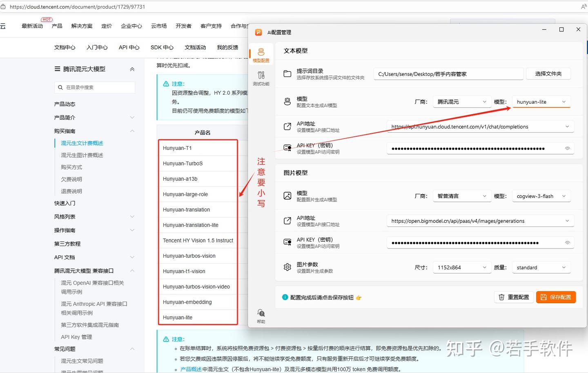Open the image API地址 dropdown
The width and height of the screenshot is (588, 373).
(480, 221)
